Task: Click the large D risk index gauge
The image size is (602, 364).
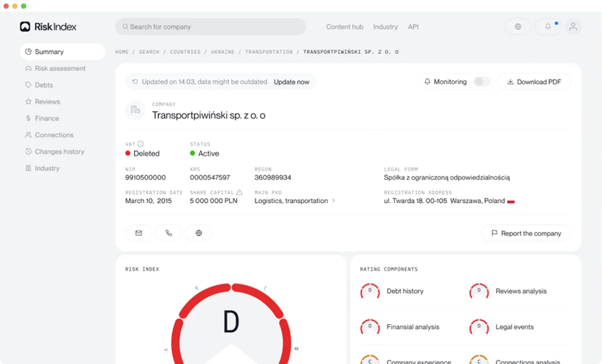Action: point(231,324)
